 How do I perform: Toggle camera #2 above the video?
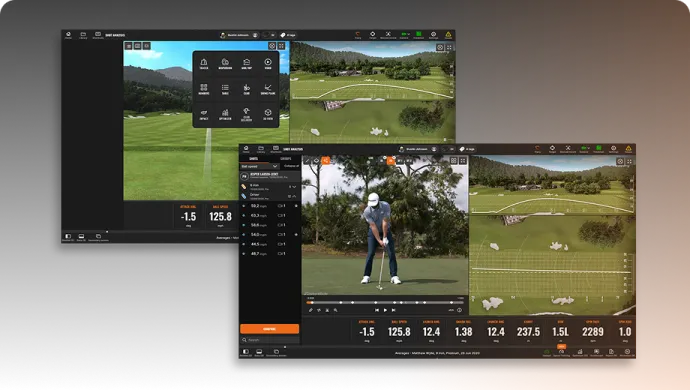(409, 161)
